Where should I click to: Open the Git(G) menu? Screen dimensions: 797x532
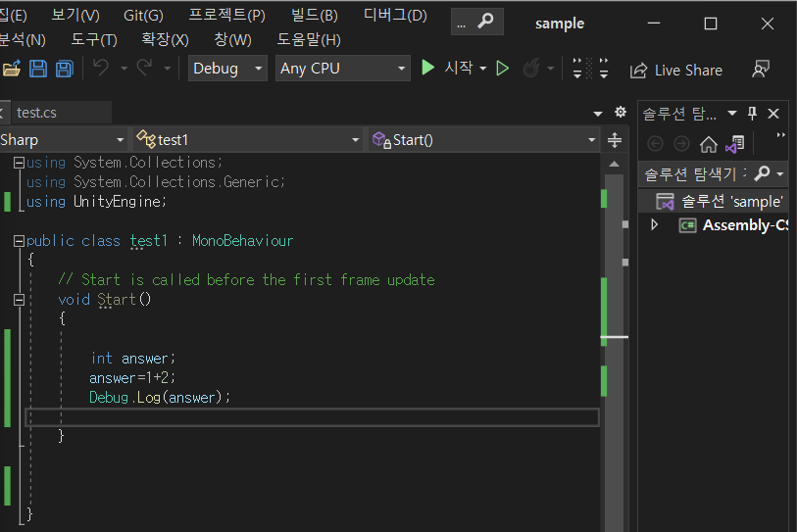click(x=143, y=16)
